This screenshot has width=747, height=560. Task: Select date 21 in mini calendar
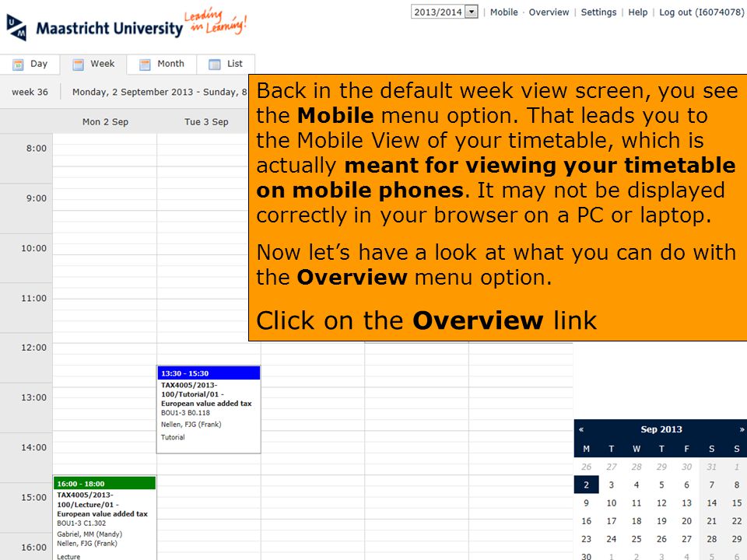(x=712, y=521)
